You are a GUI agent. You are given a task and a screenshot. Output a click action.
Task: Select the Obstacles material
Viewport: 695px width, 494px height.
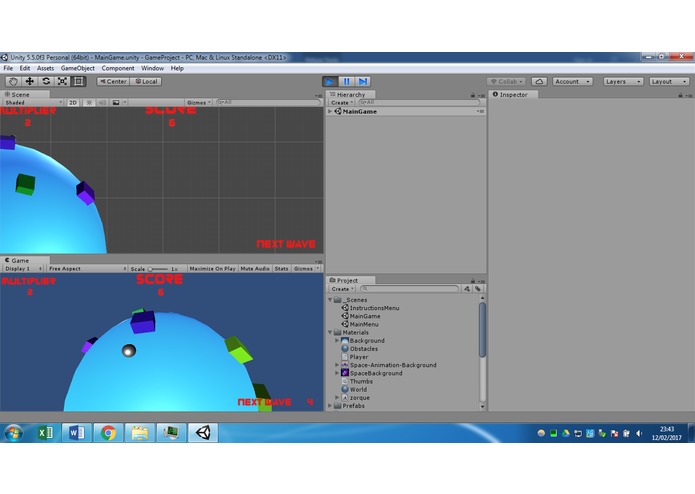coord(359,349)
